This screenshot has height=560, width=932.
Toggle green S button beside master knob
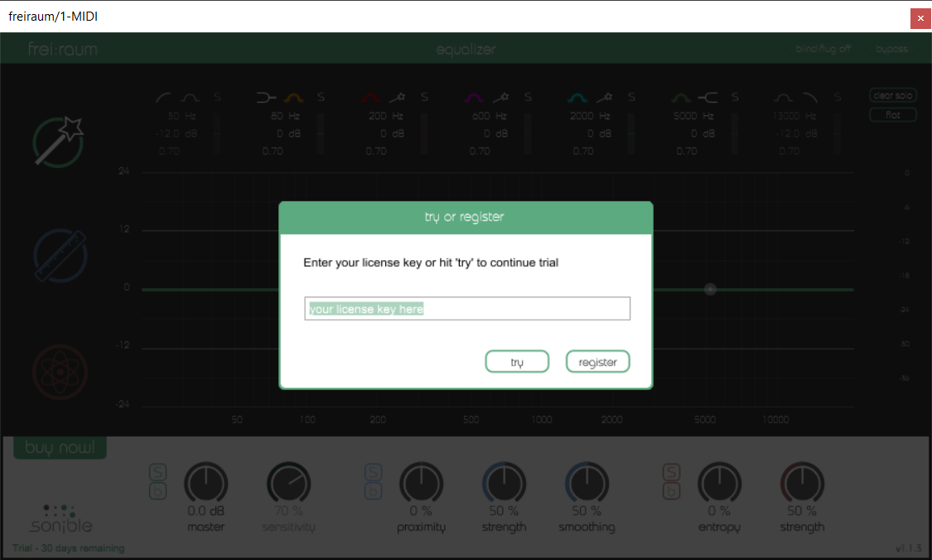point(157,473)
